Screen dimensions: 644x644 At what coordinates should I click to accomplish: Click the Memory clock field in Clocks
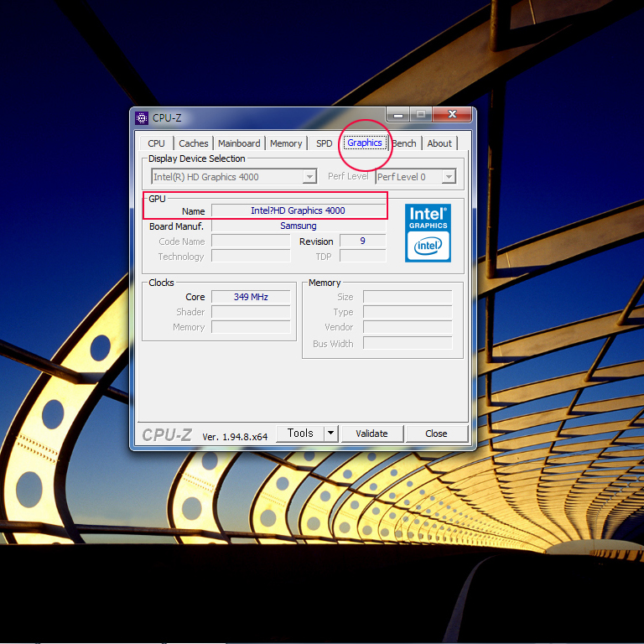(x=251, y=327)
